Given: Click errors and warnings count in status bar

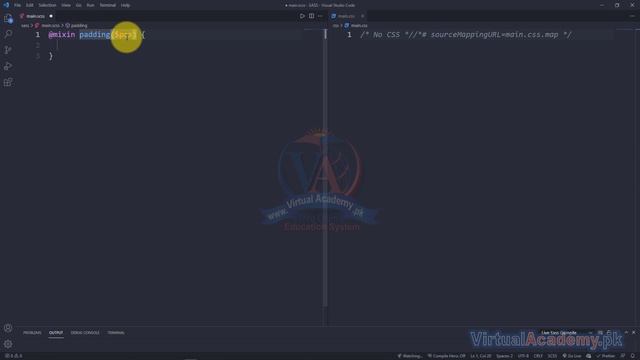Looking at the screenshot, I should tap(14, 356).
